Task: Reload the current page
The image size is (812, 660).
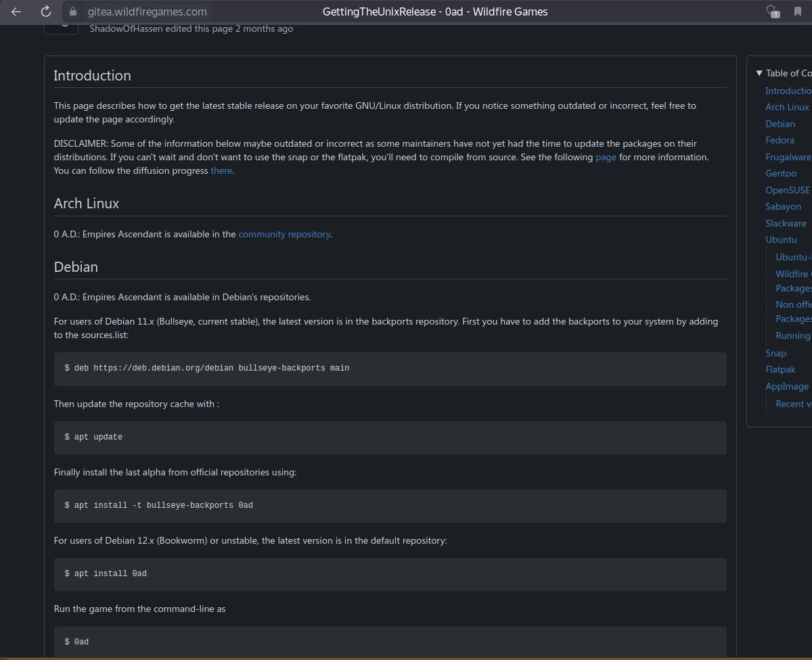Action: click(46, 11)
